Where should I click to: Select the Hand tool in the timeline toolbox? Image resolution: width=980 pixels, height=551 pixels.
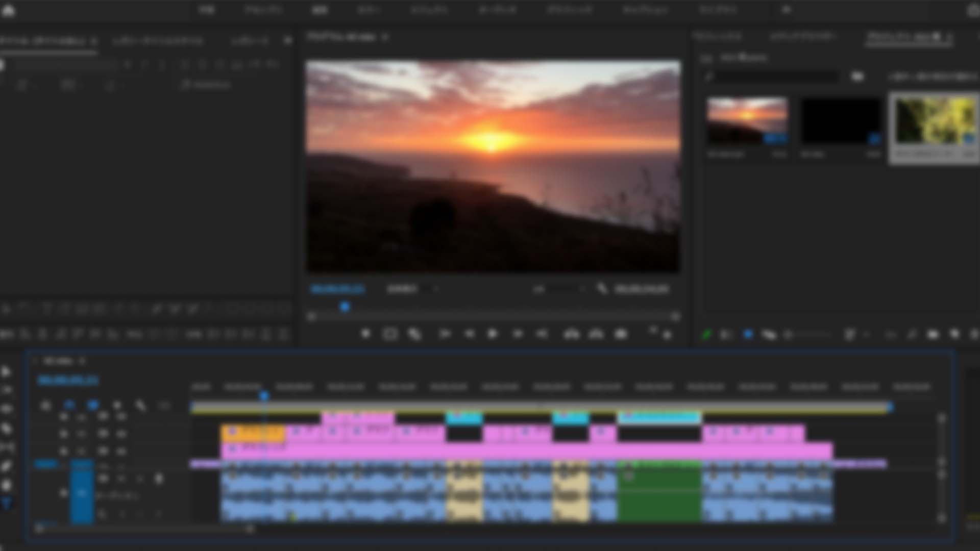[7, 485]
